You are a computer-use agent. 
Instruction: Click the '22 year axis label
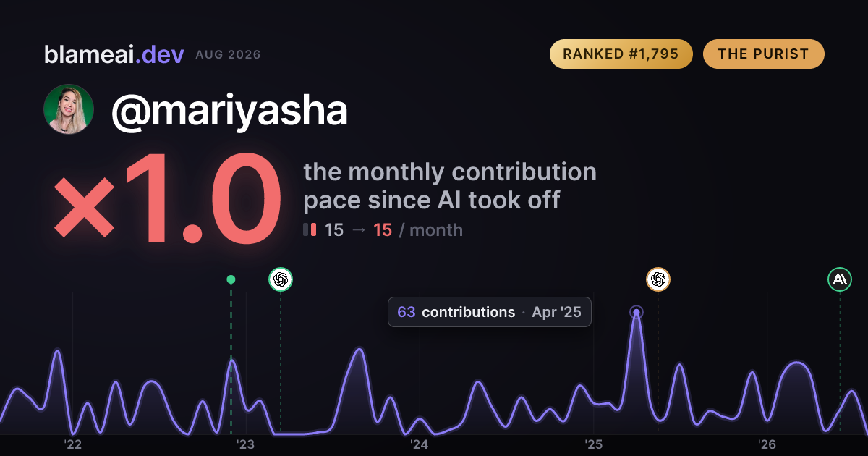[72, 444]
